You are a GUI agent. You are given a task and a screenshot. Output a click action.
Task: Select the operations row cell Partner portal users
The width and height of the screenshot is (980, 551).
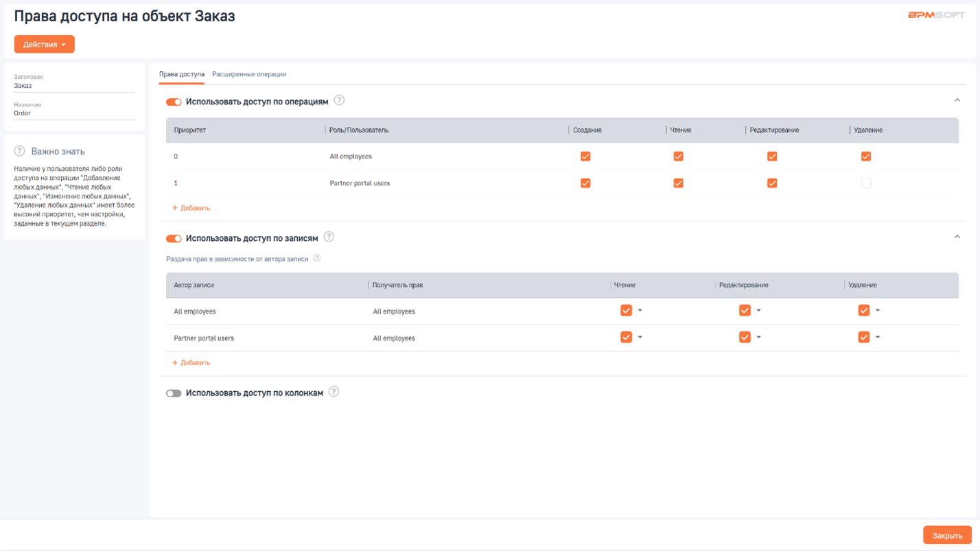click(x=360, y=183)
